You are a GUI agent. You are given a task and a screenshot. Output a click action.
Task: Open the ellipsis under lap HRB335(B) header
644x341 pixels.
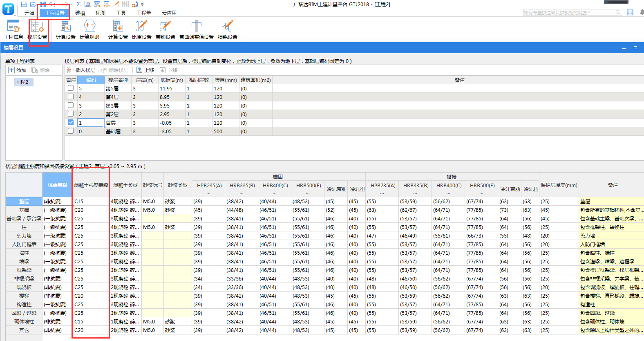(x=415, y=193)
